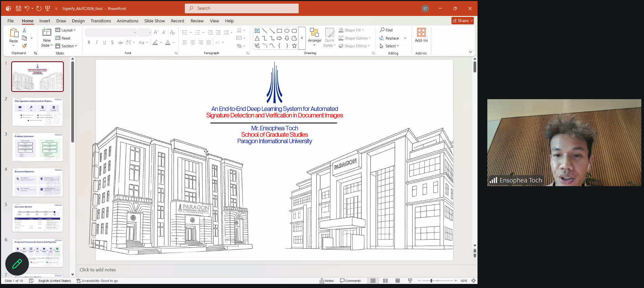644x288 pixels.
Task: Click the ET account profile button
Action: tap(425, 8)
